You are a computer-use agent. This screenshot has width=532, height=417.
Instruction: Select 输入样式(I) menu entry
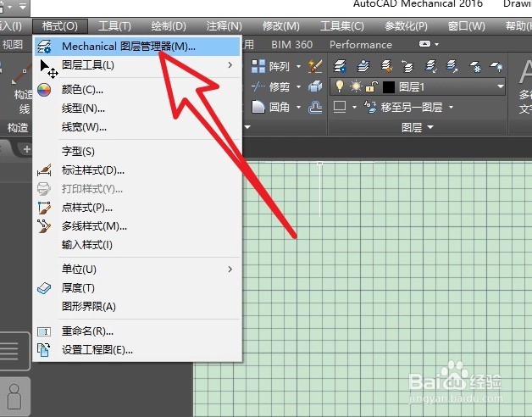(137, 245)
